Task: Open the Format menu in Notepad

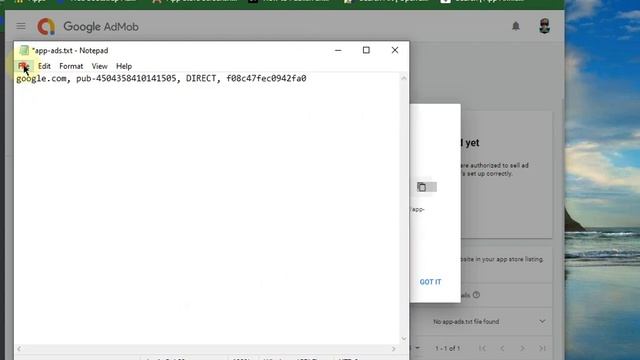Action: tap(71, 66)
